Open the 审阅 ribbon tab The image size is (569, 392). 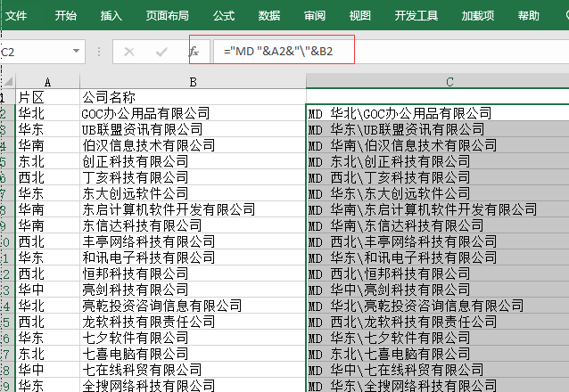[x=315, y=16]
